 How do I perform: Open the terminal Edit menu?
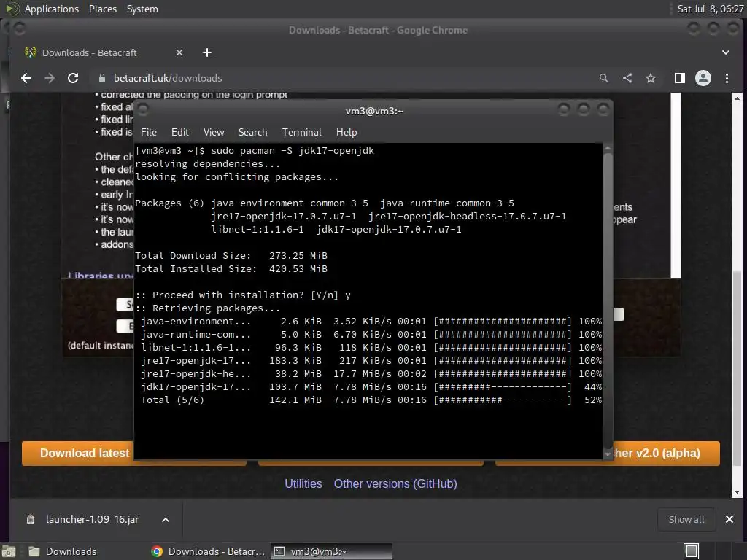point(180,133)
